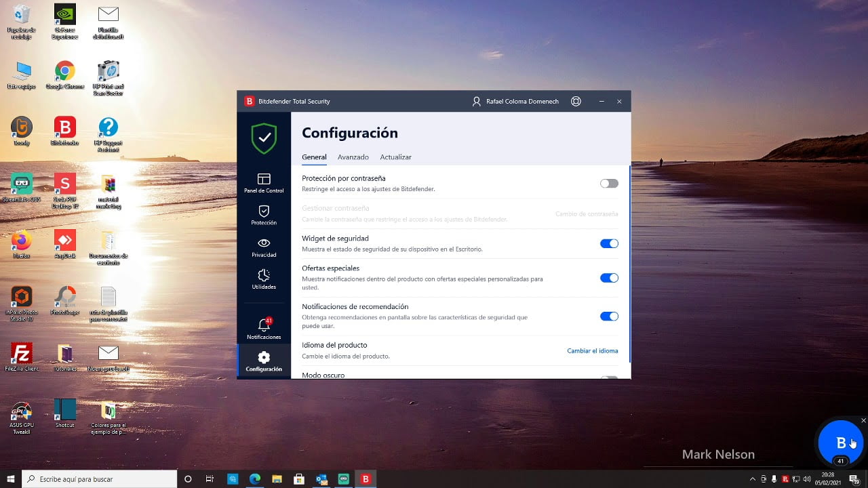Click the settings panel vertical scrollbar
This screenshot has width=868, height=488.
629,264
